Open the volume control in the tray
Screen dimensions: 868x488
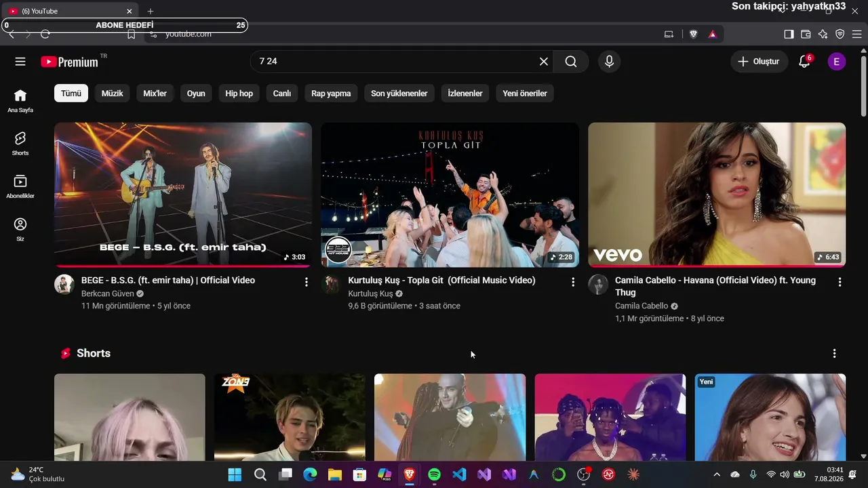785,474
